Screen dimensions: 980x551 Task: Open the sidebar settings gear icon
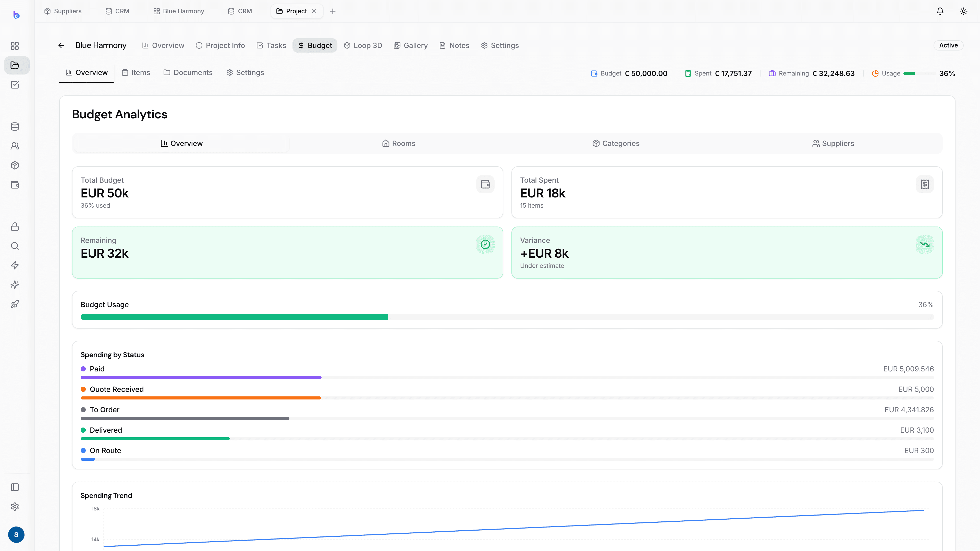15,507
